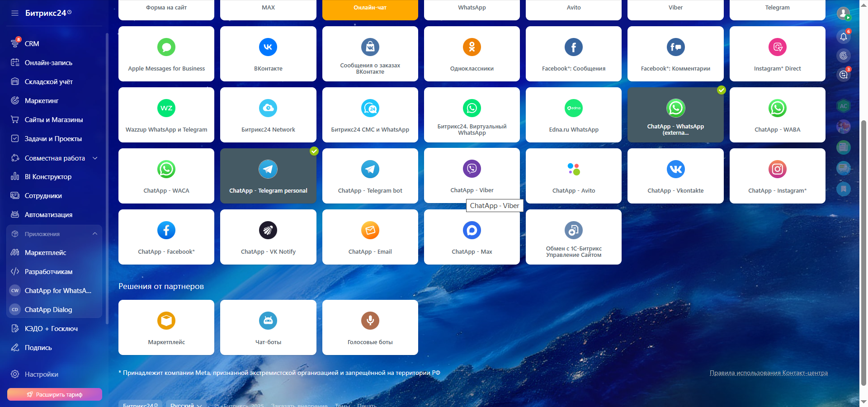This screenshot has width=868, height=407.
Task: Open Задачи и Проекты menu item
Action: pyautogui.click(x=53, y=139)
